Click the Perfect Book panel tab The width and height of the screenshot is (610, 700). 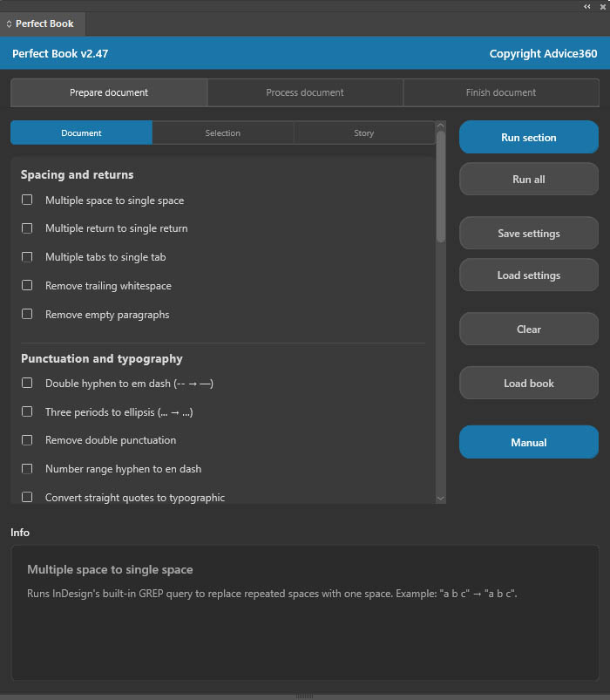click(x=43, y=24)
